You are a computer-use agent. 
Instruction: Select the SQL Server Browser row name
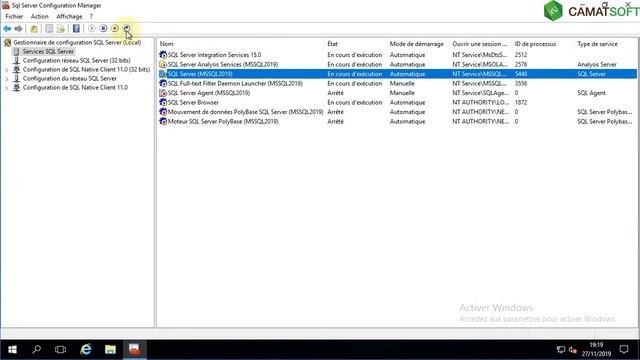pos(193,102)
